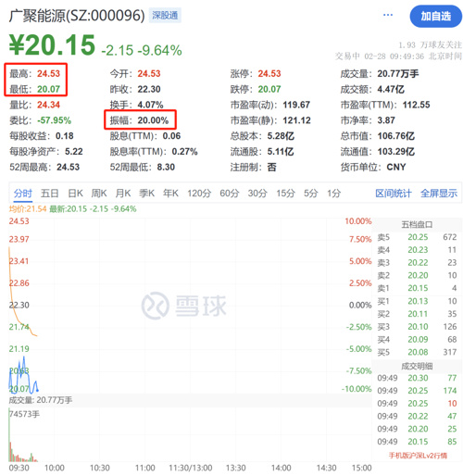
Task: Click the 量比 value 24.34
Action: [x=49, y=105]
